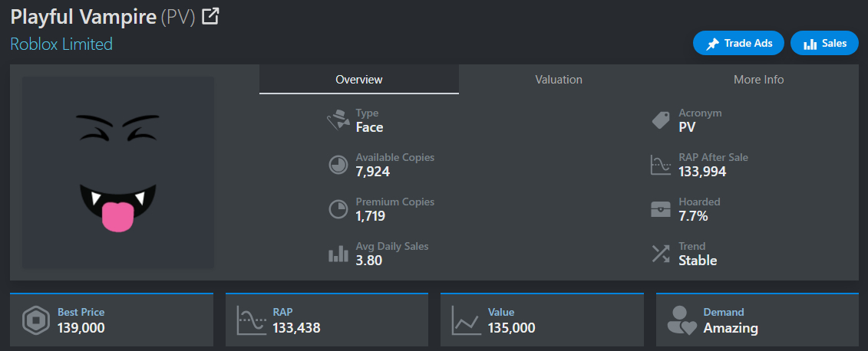Select the 7,924 available copies value
868x351 pixels.
click(372, 172)
